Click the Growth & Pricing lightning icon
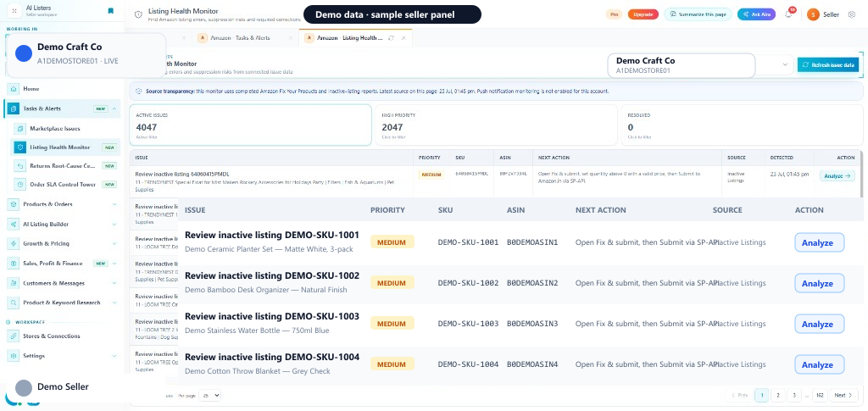The width and height of the screenshot is (868, 411). 13,243
